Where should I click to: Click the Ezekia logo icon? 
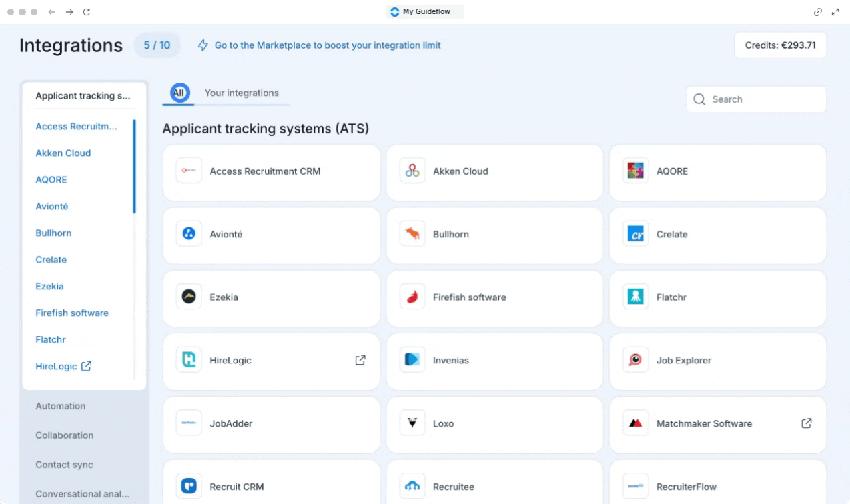pyautogui.click(x=189, y=297)
